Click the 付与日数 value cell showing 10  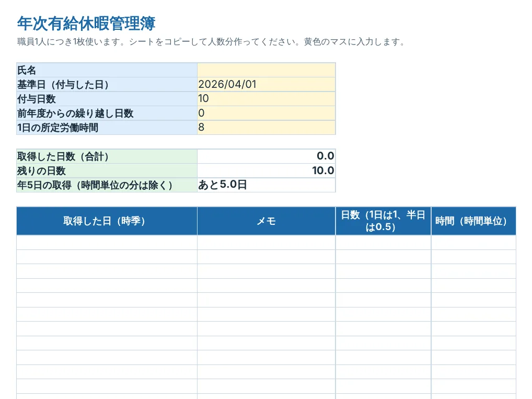click(267, 99)
